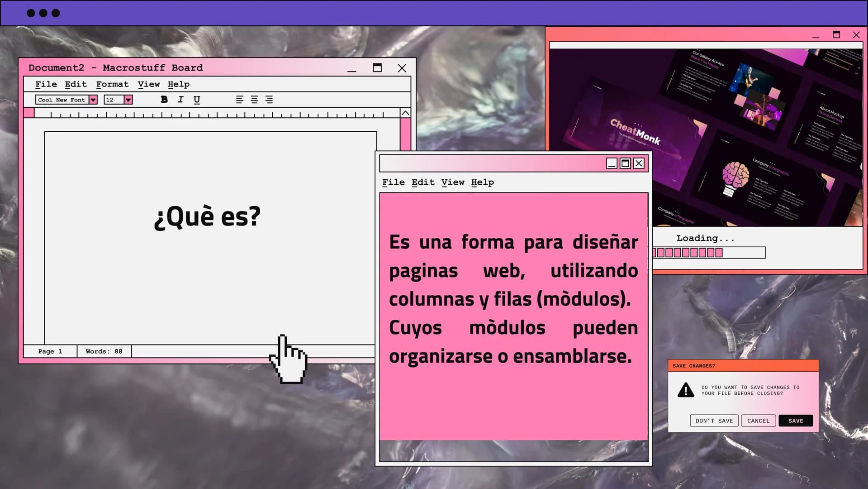
Task: Click the "¿Què es?" heading text
Action: tap(207, 216)
